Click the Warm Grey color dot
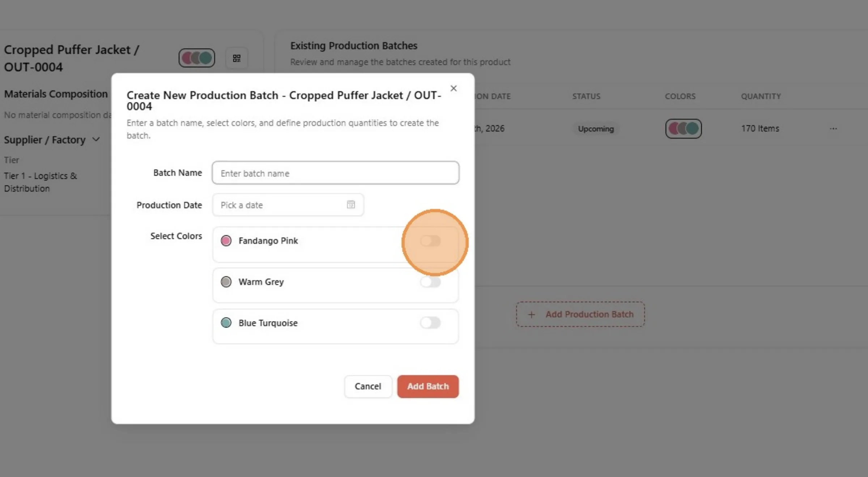This screenshot has height=477, width=868. click(x=226, y=282)
